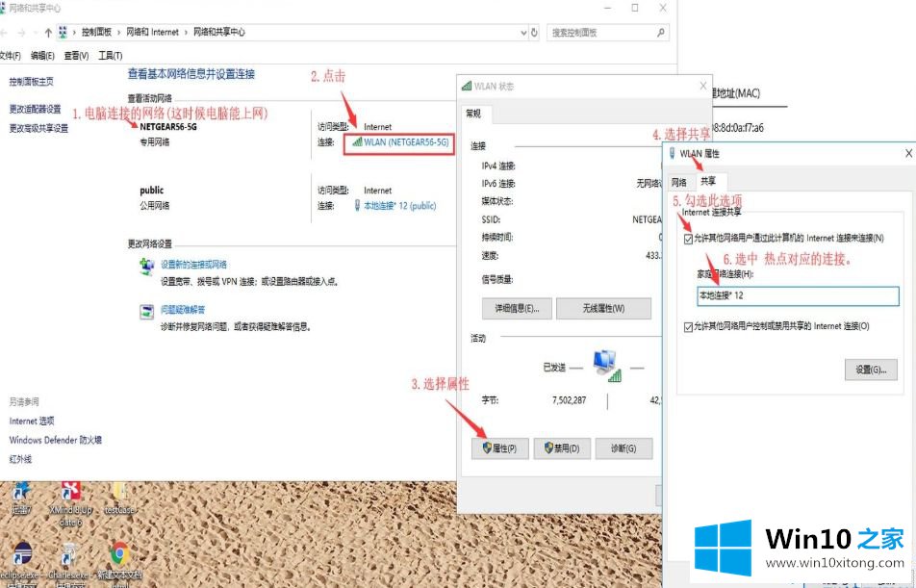
Task: Open the Charles.exe desktop shortcut
Action: tap(69, 563)
